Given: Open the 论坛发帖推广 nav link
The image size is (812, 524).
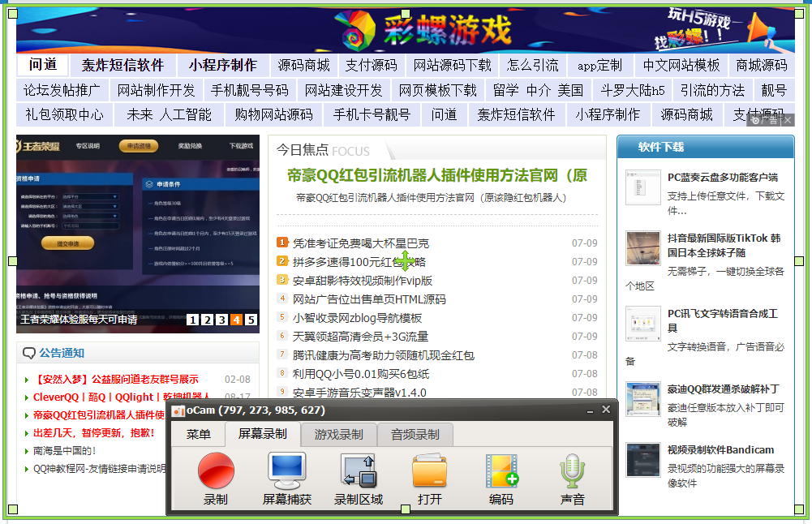Looking at the screenshot, I should [x=62, y=91].
